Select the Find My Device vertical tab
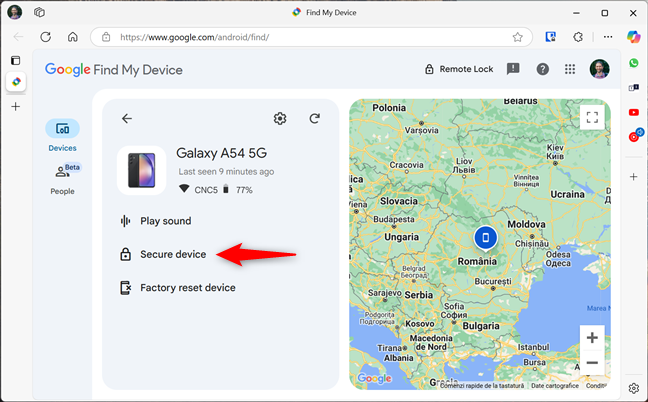 (16, 81)
